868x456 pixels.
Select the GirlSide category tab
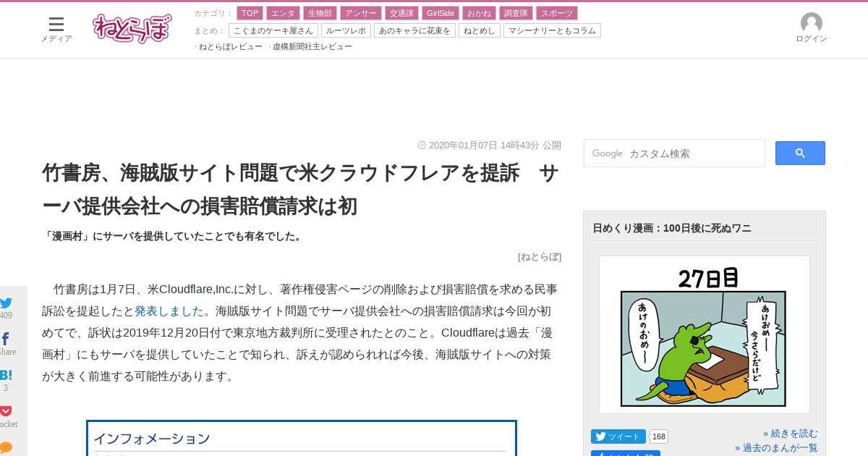tap(441, 13)
